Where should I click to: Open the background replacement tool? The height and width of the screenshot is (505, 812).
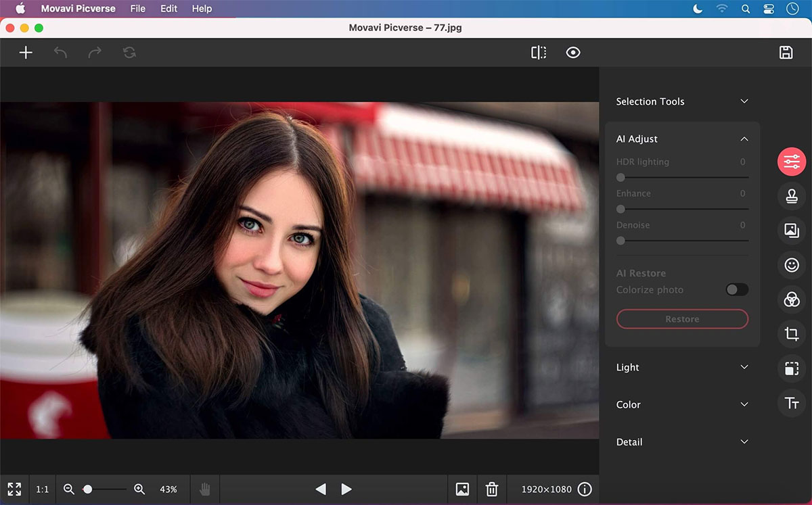792,231
